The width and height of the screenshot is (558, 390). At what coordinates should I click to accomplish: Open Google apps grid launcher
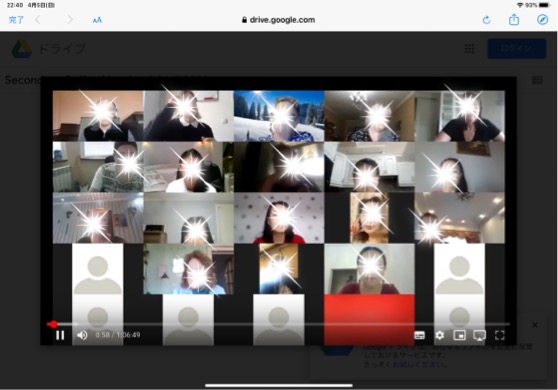[x=470, y=49]
